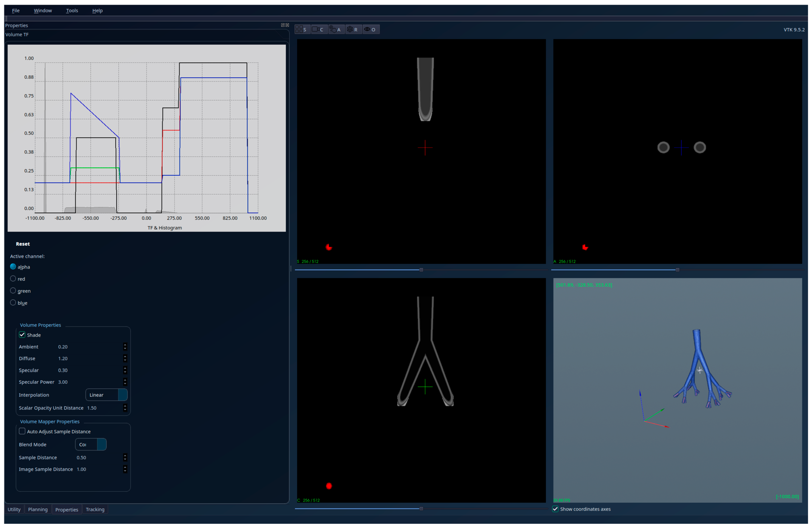Uncheck the Shade checkbox

pos(22,335)
